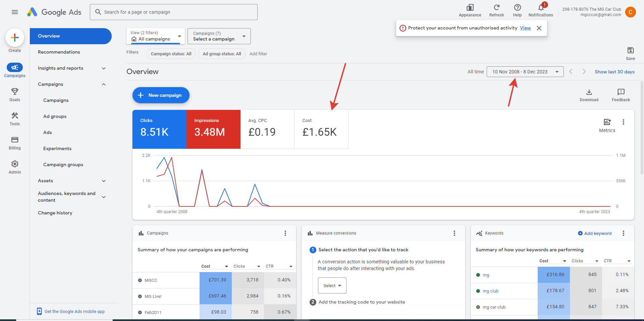Open Ad groups page

(55, 117)
